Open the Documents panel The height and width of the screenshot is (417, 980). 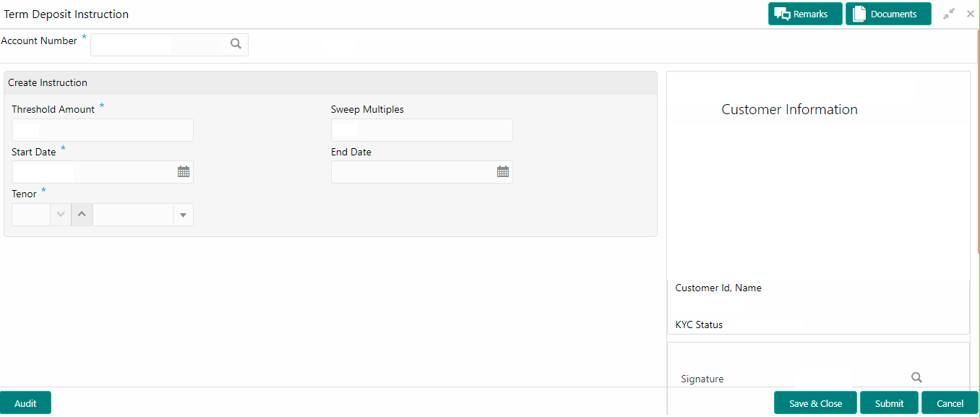click(x=888, y=14)
